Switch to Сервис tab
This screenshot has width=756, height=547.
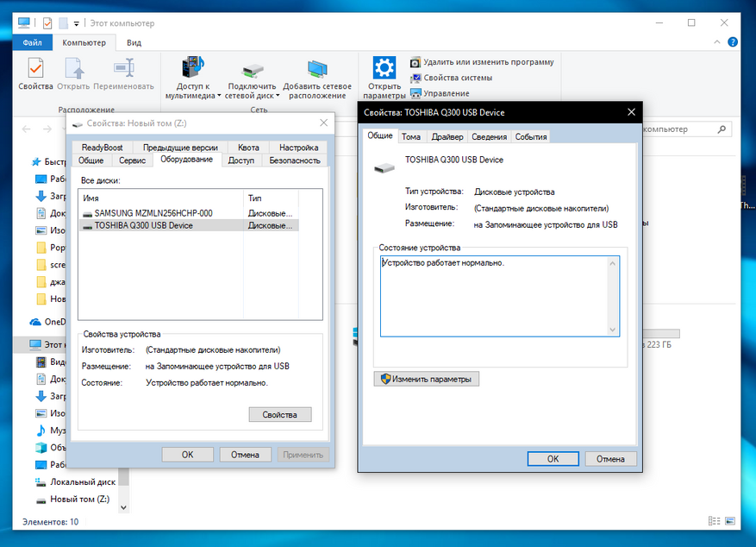point(132,160)
